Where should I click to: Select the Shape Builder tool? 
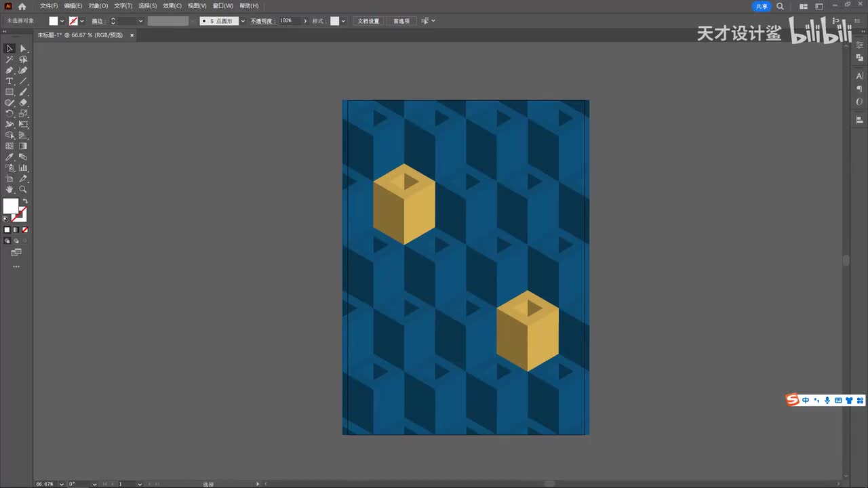click(9, 135)
